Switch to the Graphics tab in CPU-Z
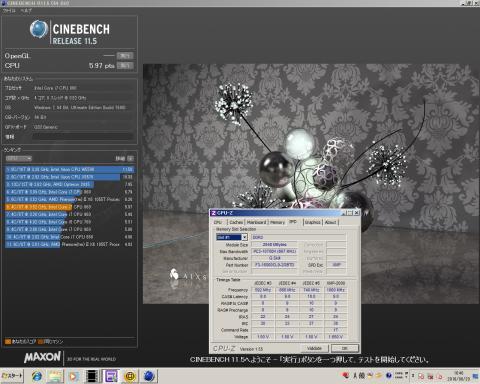This screenshot has height=384, width=480. pyautogui.click(x=313, y=222)
